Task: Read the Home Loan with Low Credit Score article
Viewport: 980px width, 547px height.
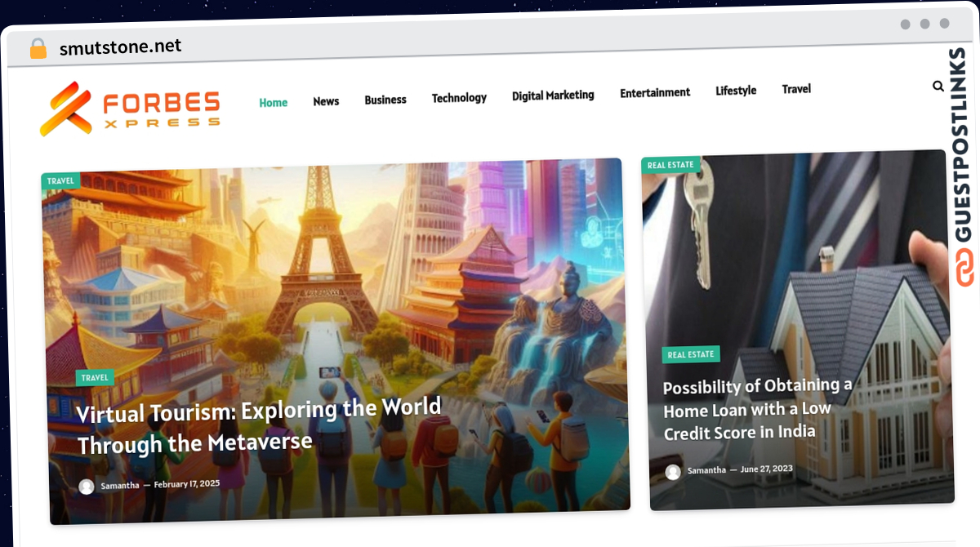Action: [x=757, y=408]
